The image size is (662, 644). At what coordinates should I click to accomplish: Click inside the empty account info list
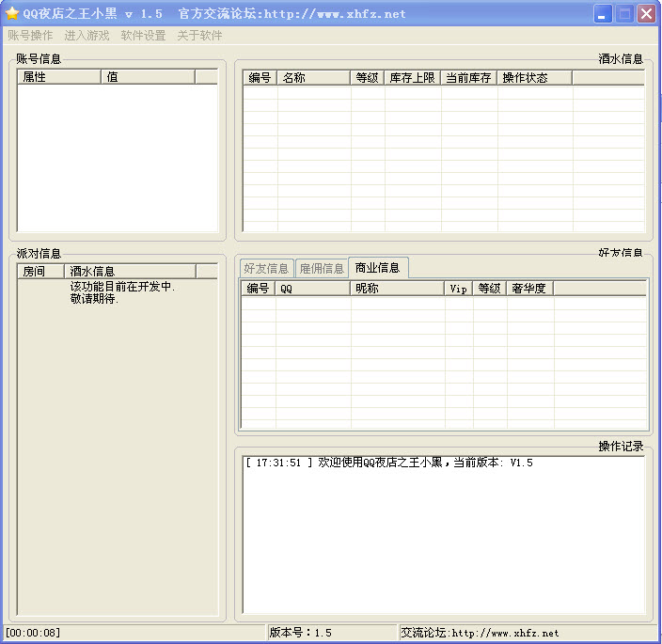[x=117, y=158]
